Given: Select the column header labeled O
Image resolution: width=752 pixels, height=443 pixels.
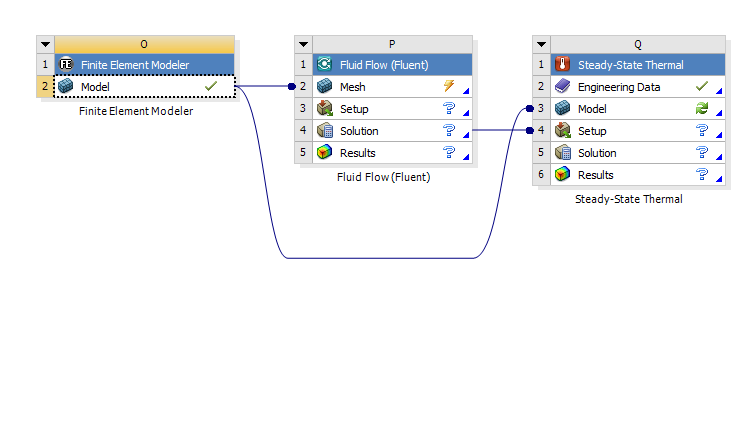Looking at the screenshot, I should point(144,45).
